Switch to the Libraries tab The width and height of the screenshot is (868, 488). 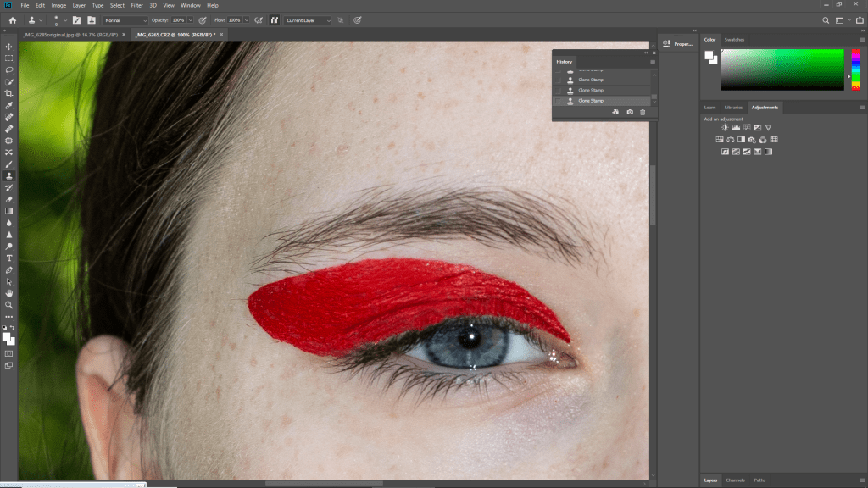(x=733, y=108)
